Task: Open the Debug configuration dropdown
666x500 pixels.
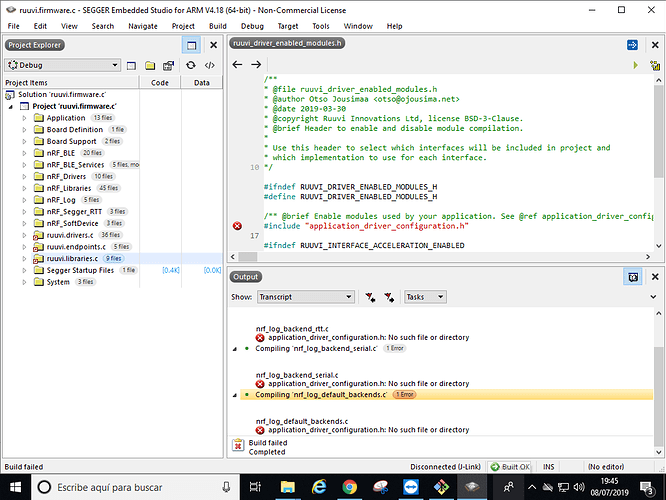Action: click(x=63, y=65)
